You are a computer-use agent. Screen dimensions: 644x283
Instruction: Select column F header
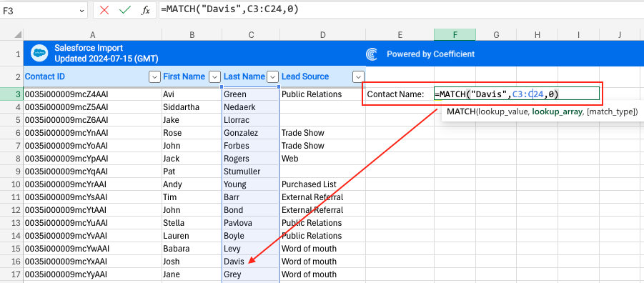pyautogui.click(x=455, y=35)
